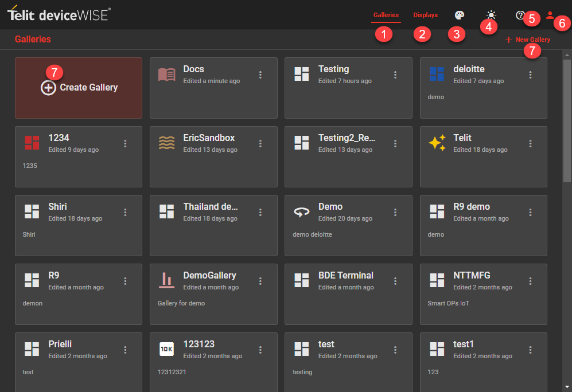Click the red 1234 gallery icon
The width and height of the screenshot is (572, 392).
pyautogui.click(x=32, y=143)
